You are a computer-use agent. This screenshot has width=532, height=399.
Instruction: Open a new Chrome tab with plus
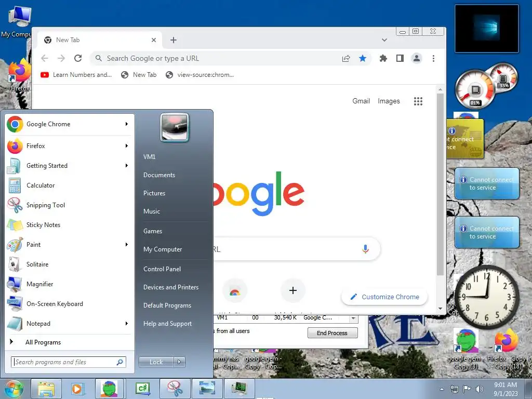click(174, 40)
